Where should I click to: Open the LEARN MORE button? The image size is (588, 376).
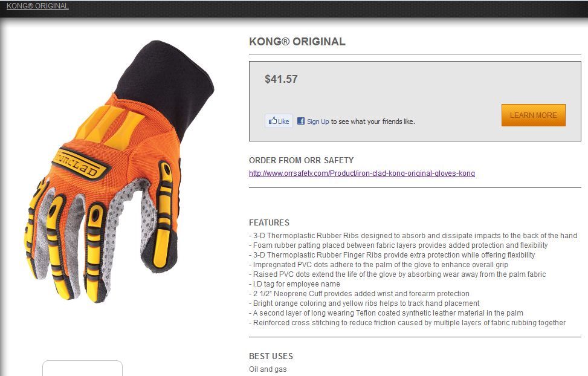coord(533,115)
